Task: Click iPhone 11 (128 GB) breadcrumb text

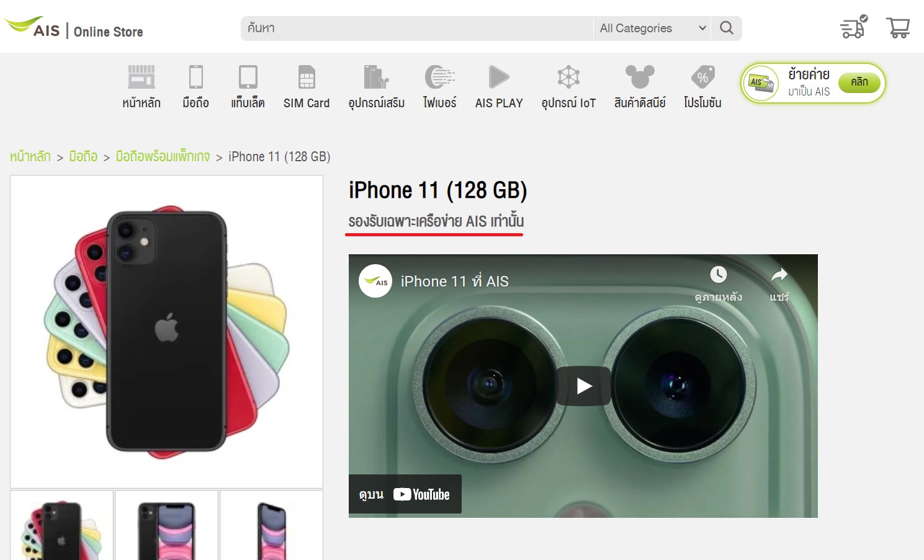Action: point(279,156)
